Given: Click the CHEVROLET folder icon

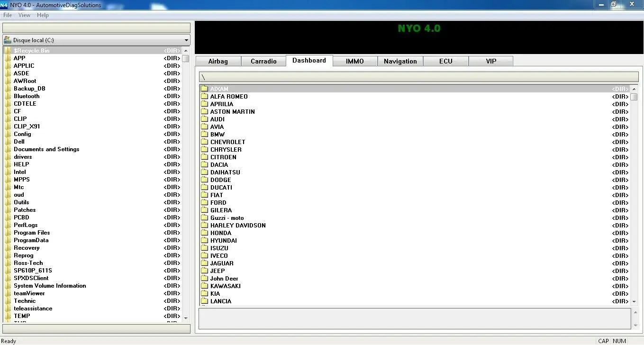Looking at the screenshot, I should coord(204,142).
